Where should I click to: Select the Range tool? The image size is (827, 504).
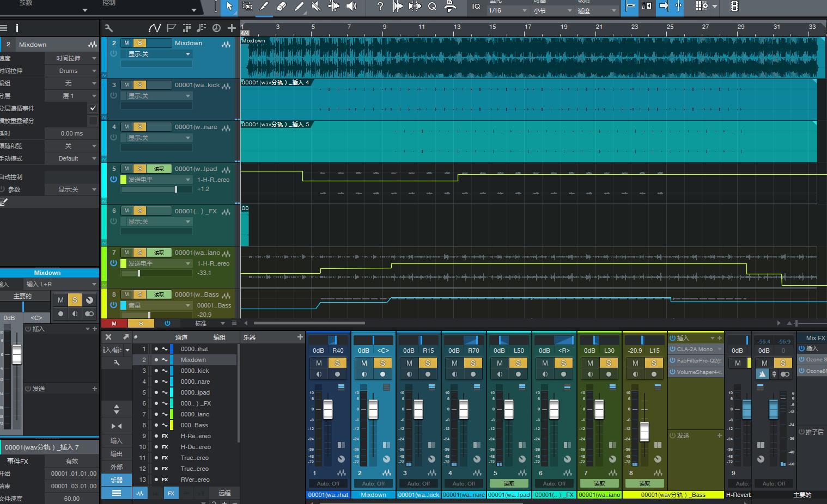coord(247,6)
